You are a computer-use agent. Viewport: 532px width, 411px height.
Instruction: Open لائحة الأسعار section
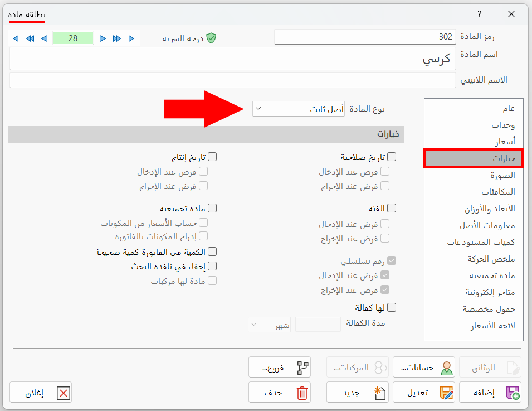pos(474,326)
